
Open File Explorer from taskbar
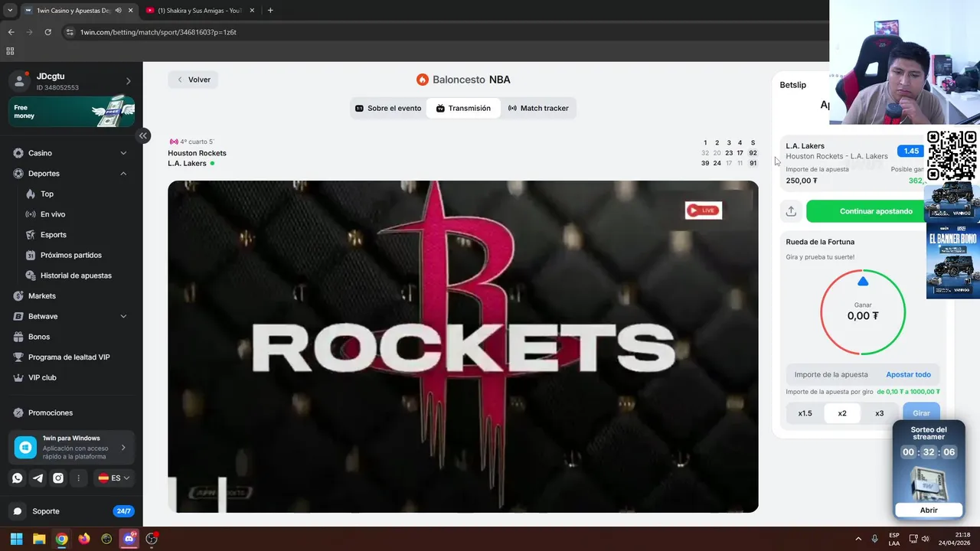pos(39,539)
